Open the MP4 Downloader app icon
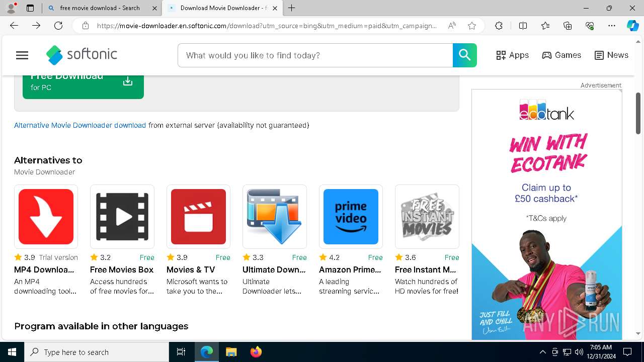 46,217
